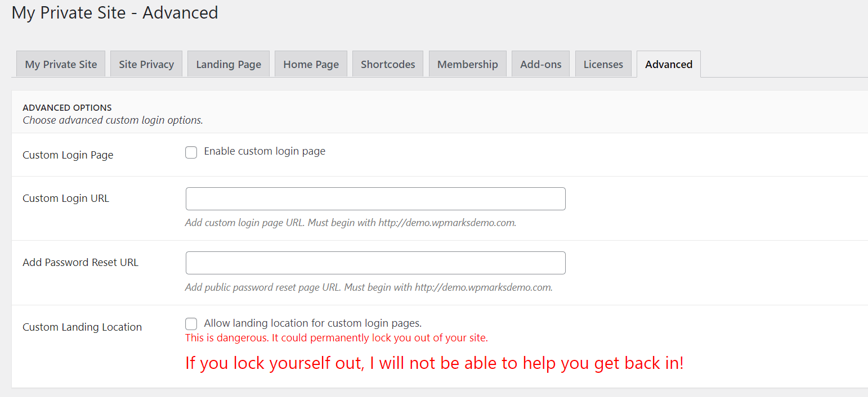This screenshot has width=868, height=397.
Task: Check Allow landing location for custom login pages
Action: point(191,323)
